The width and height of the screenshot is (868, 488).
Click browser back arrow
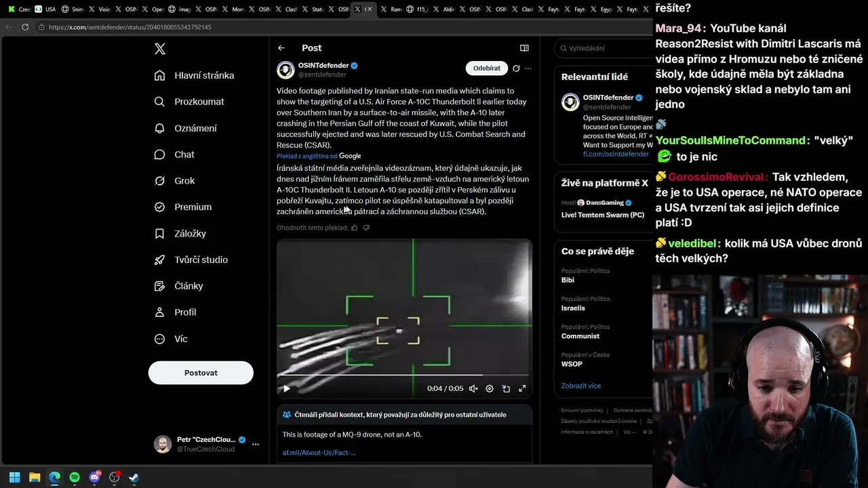click(8, 27)
